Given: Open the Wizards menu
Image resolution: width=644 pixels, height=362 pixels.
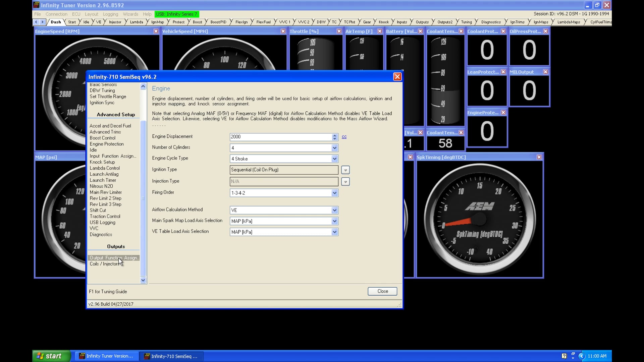Looking at the screenshot, I should coord(130,14).
